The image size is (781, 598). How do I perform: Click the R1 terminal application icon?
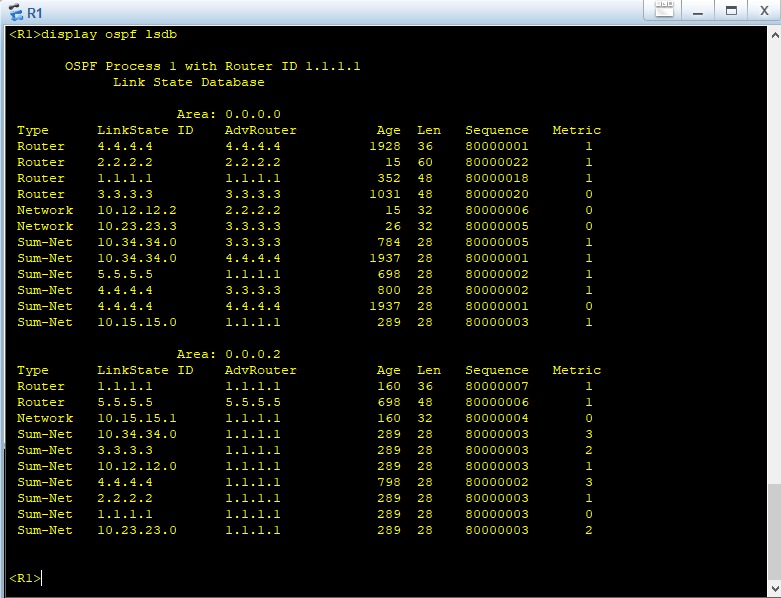pos(16,12)
